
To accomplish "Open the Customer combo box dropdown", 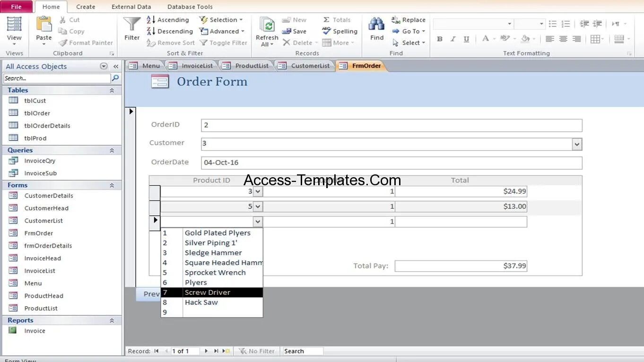I will coord(576,144).
